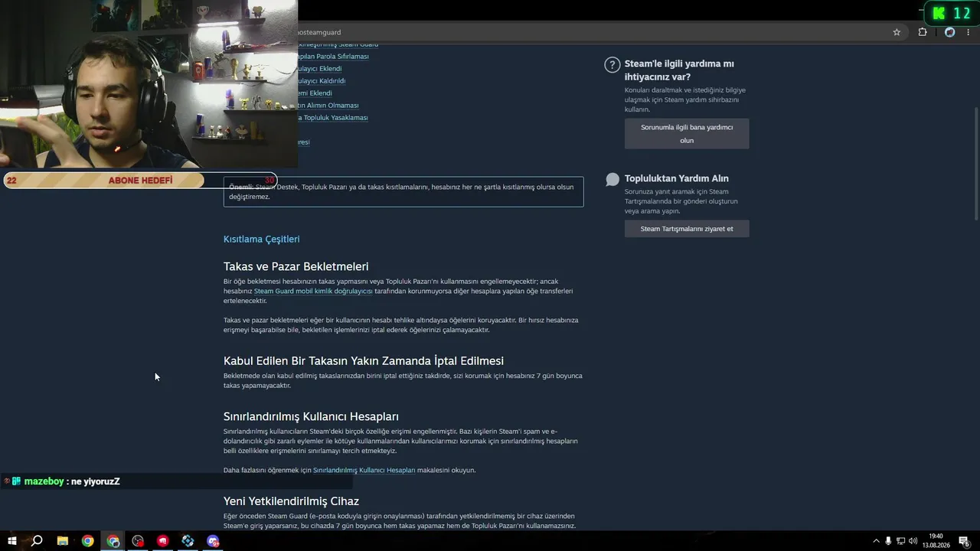980x551 pixels.
Task: Open the Chrome three-dot menu
Action: coord(969,32)
